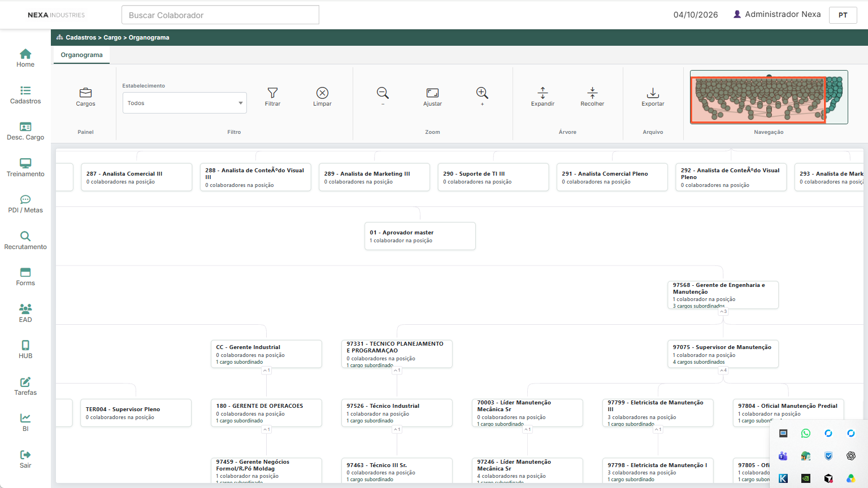Collapse subordinates under 97331 TECNICO PLANEJAMENTO

(x=397, y=371)
